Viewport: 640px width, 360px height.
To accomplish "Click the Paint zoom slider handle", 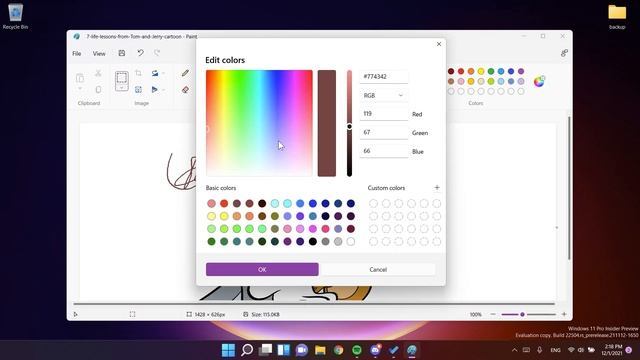I will coord(522,314).
